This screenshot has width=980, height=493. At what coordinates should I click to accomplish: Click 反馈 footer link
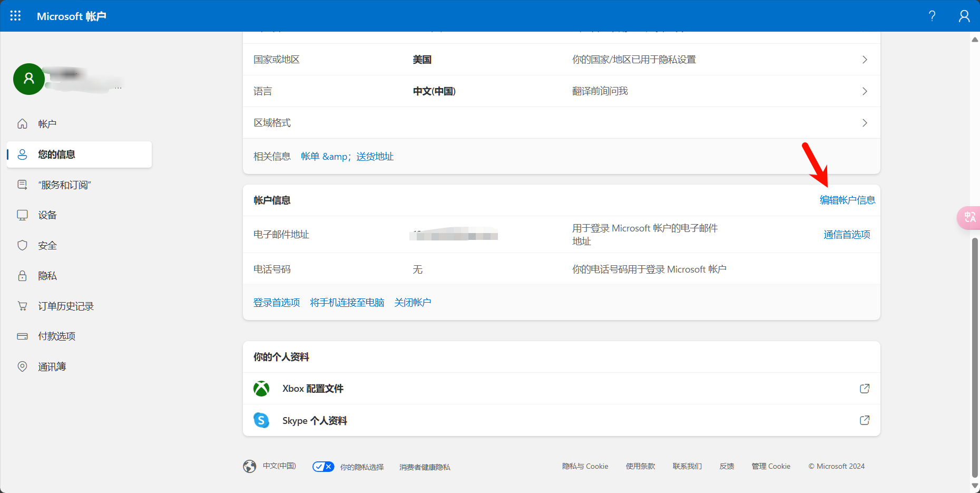727,467
